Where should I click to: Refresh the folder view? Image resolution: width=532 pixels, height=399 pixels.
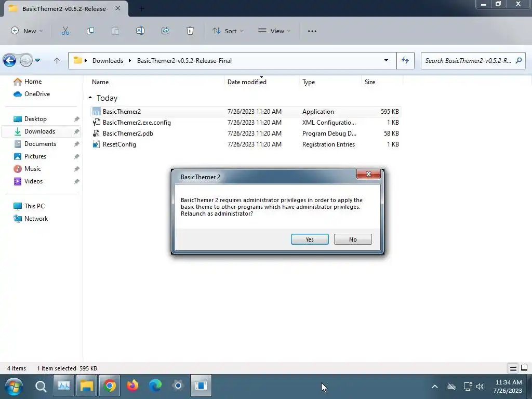pyautogui.click(x=405, y=60)
